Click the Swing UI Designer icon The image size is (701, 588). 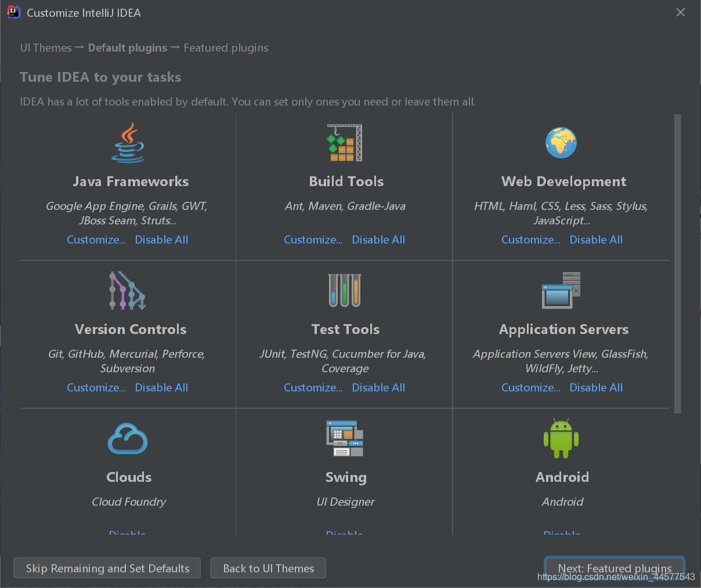point(345,438)
